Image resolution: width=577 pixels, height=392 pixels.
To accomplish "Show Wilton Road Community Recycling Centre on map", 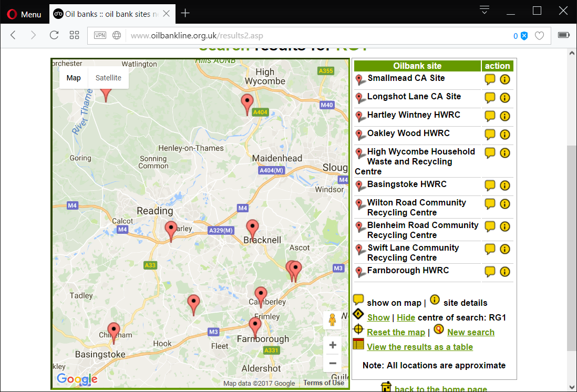I will click(490, 203).
